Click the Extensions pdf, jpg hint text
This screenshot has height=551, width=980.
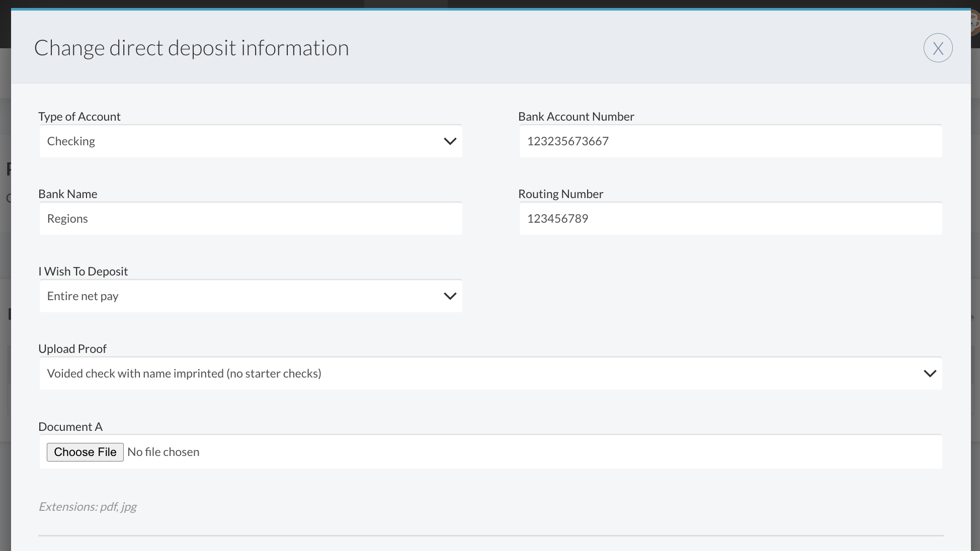tap(88, 507)
